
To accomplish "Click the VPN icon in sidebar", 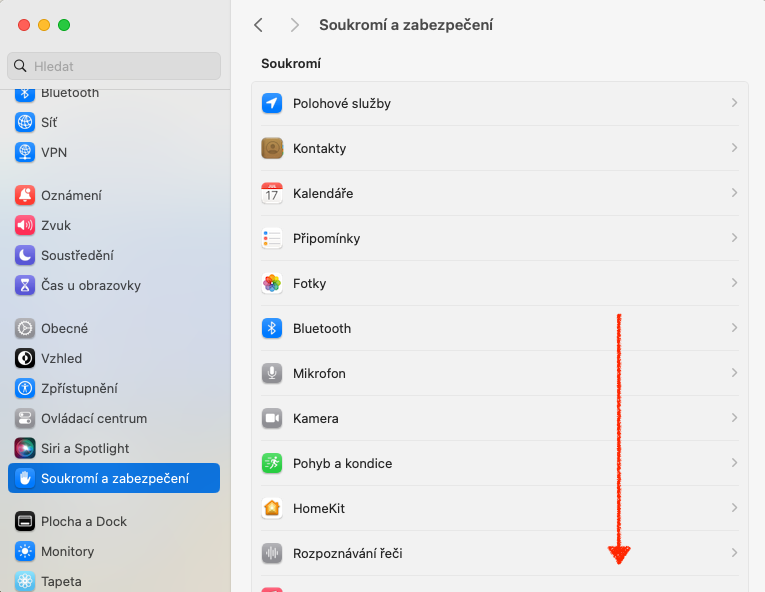I will coord(25,152).
